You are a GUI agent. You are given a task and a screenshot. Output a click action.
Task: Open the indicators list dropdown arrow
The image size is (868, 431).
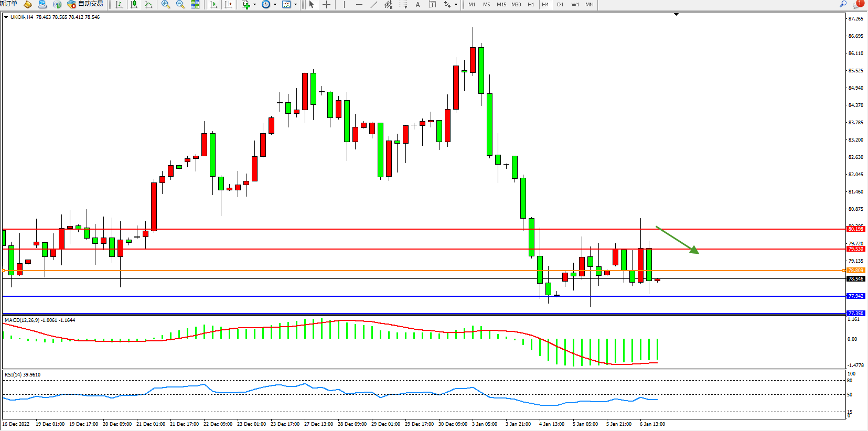point(254,5)
